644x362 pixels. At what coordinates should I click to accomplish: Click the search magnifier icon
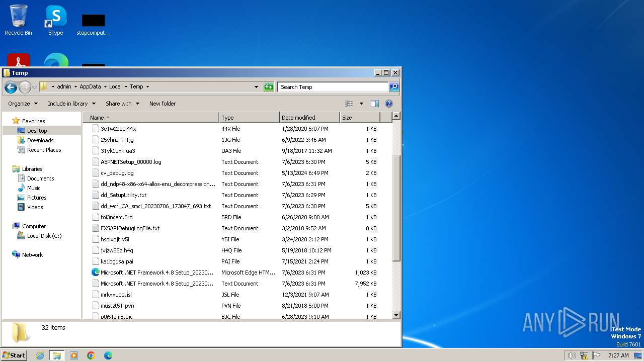tap(394, 87)
